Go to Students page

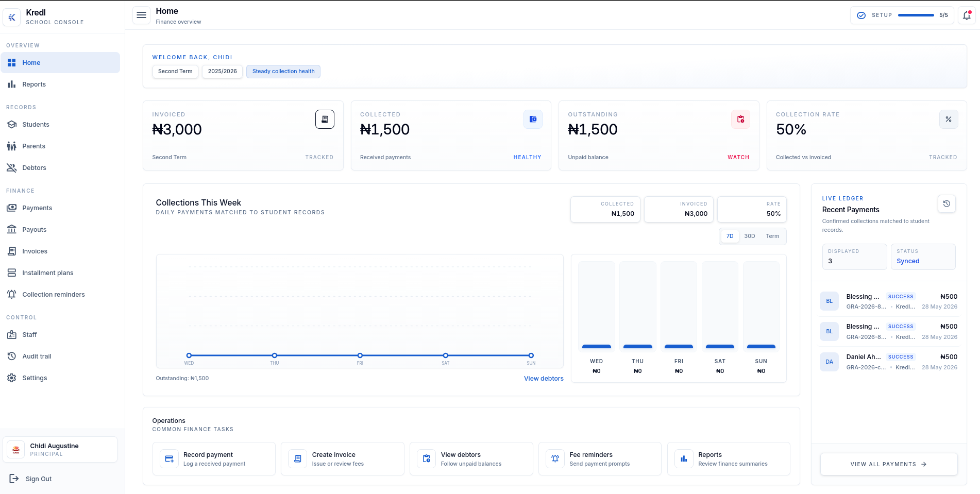pos(60,125)
